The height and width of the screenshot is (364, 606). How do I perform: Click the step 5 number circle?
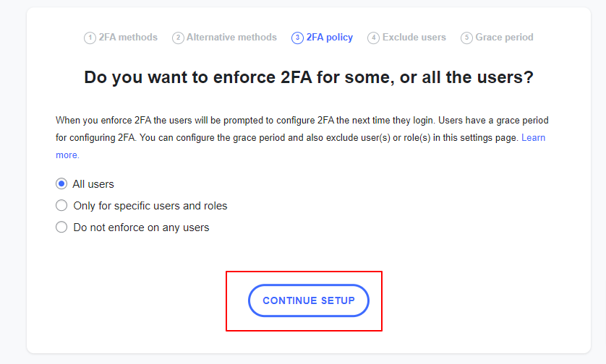pyautogui.click(x=466, y=38)
